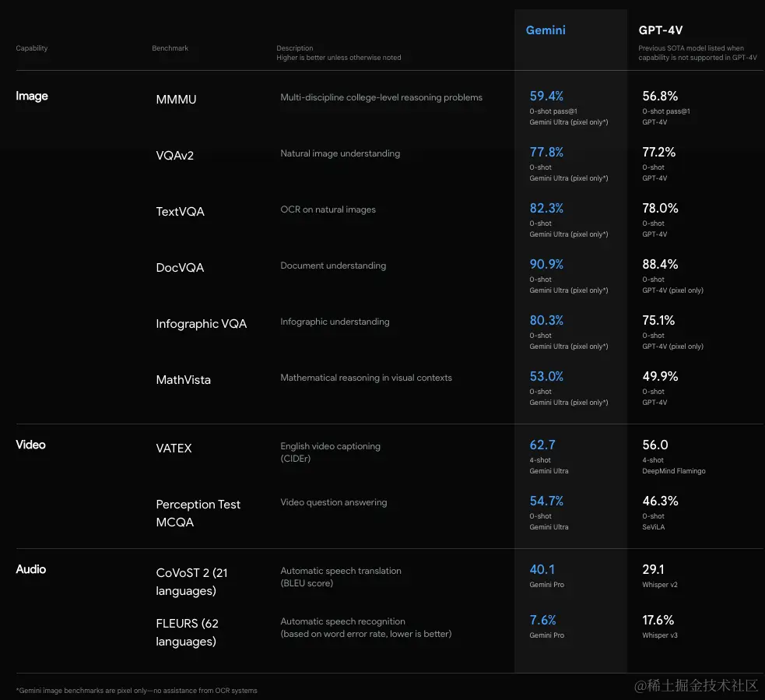
Task: Select the Capability column label
Action: (x=32, y=47)
